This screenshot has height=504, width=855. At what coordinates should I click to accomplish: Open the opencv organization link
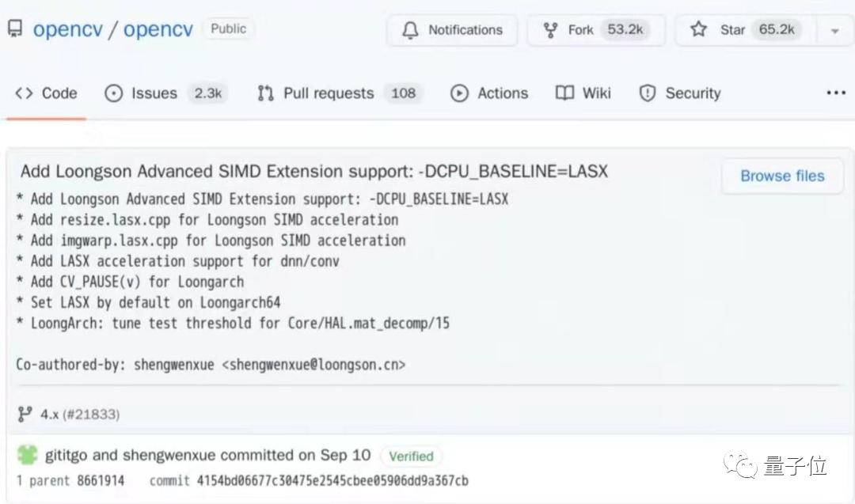pos(67,28)
